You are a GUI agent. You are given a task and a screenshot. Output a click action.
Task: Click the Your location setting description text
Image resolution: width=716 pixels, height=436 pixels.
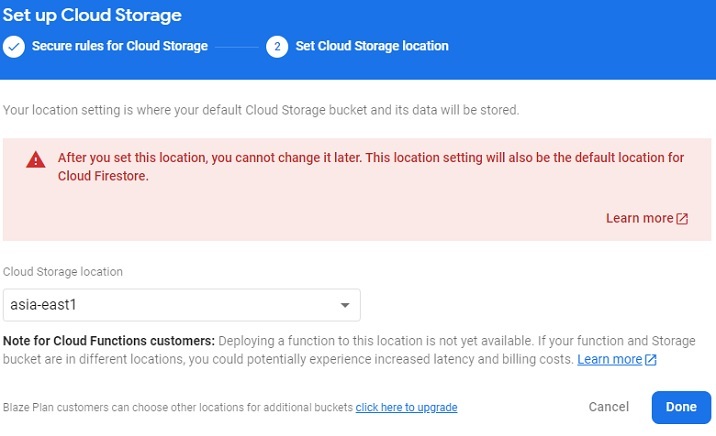click(x=261, y=109)
